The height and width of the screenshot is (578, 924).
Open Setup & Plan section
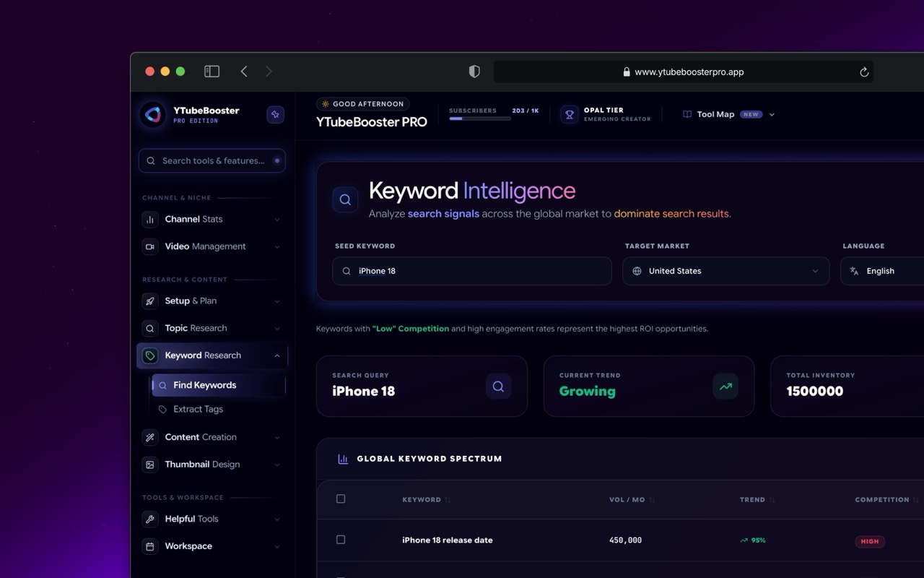(212, 301)
